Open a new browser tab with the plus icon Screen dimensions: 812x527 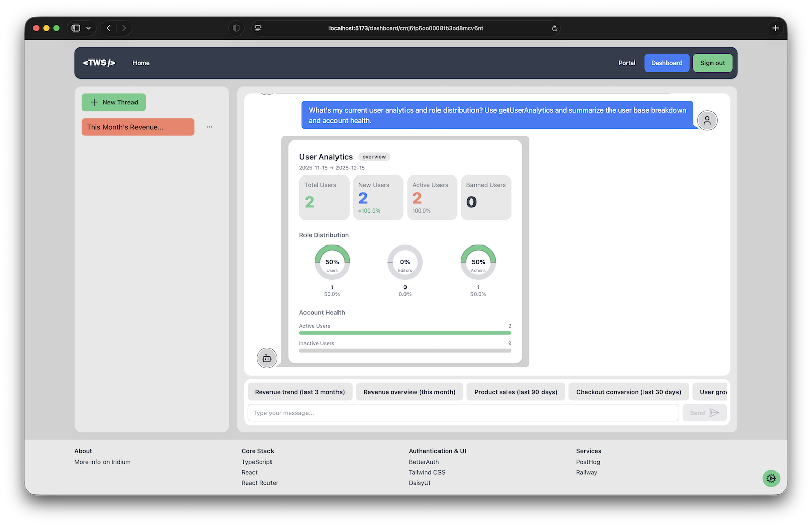pyautogui.click(x=775, y=28)
